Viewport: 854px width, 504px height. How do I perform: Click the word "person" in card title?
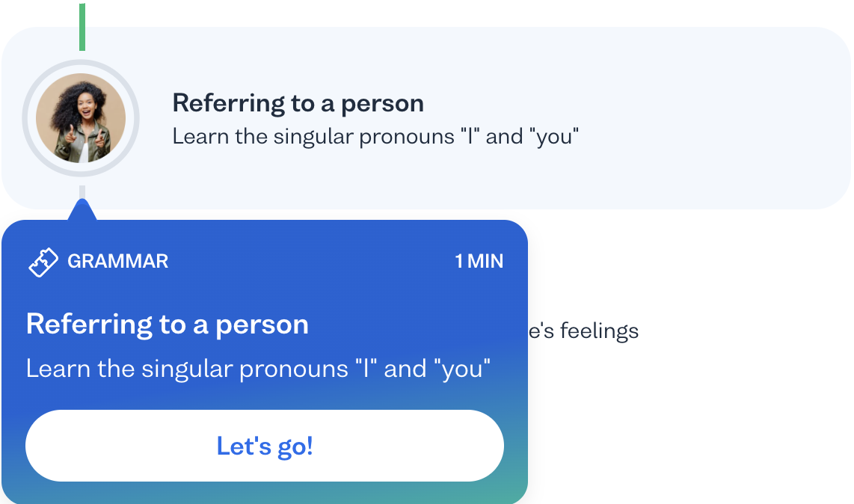[382, 104]
